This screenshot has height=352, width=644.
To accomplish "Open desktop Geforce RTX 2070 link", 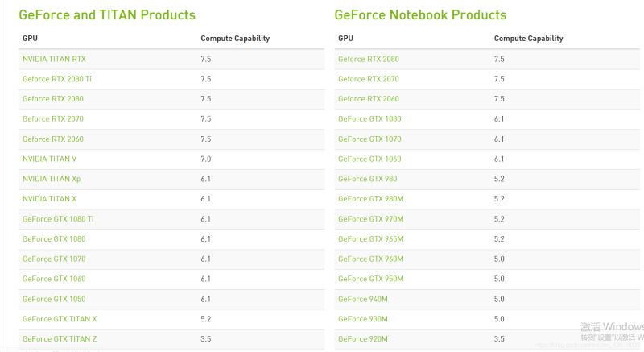I will coord(52,119).
